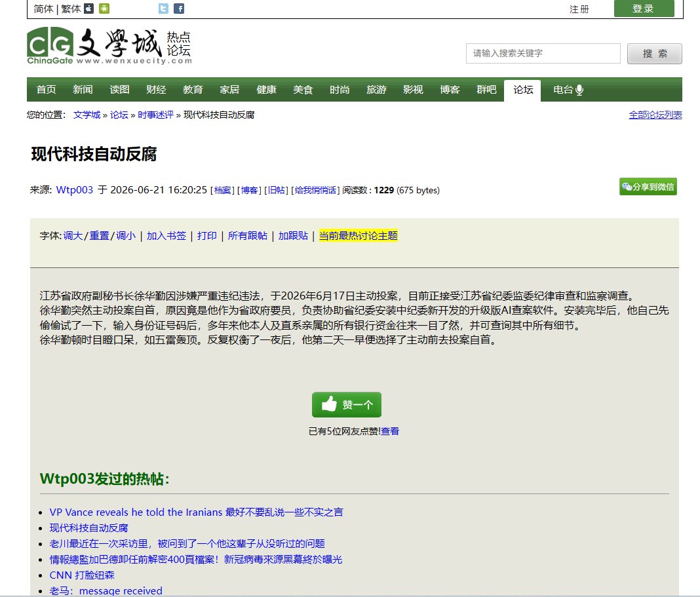Click 加跟贴 add reply link
This screenshot has width=700, height=597.
click(293, 236)
